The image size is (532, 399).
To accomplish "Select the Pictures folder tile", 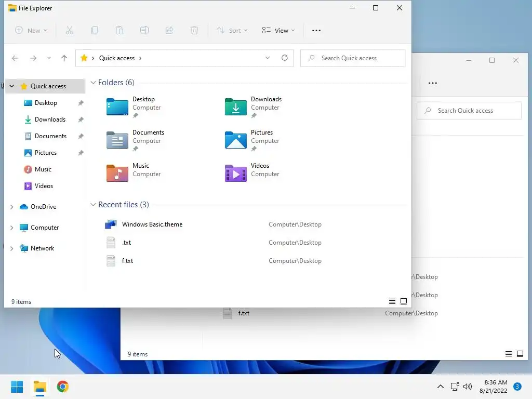I will click(252, 140).
